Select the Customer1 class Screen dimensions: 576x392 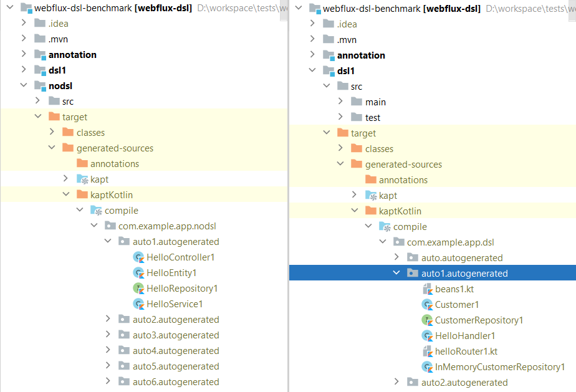point(457,305)
